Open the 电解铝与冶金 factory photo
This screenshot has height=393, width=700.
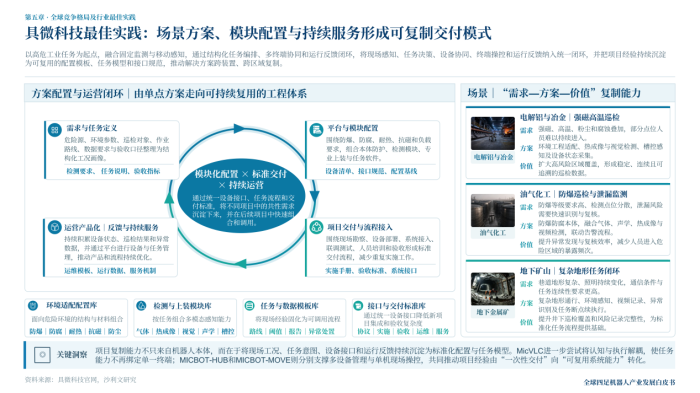[492, 133]
